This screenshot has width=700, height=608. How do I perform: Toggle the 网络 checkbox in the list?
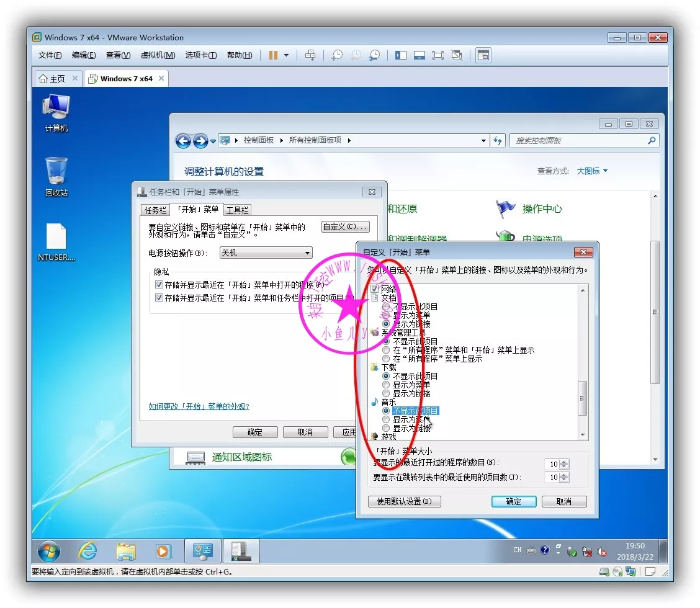(x=374, y=290)
